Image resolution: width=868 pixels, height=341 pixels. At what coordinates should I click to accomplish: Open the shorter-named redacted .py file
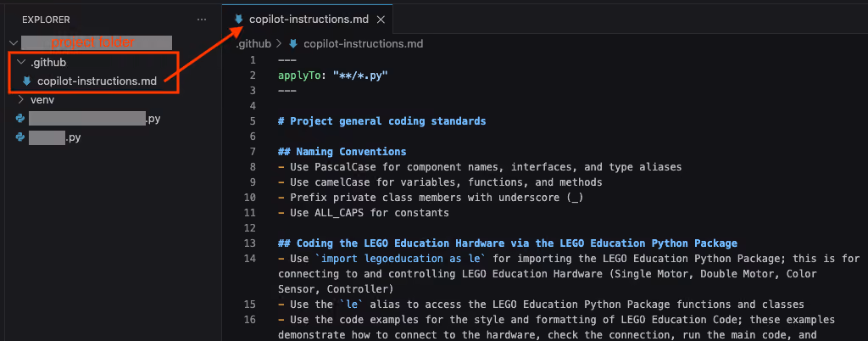tap(55, 137)
